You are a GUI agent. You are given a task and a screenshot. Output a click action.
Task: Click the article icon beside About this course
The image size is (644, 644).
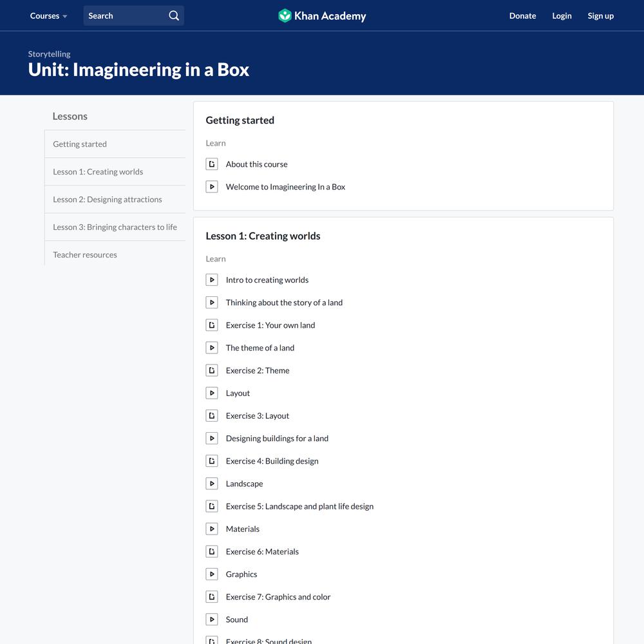[212, 164]
